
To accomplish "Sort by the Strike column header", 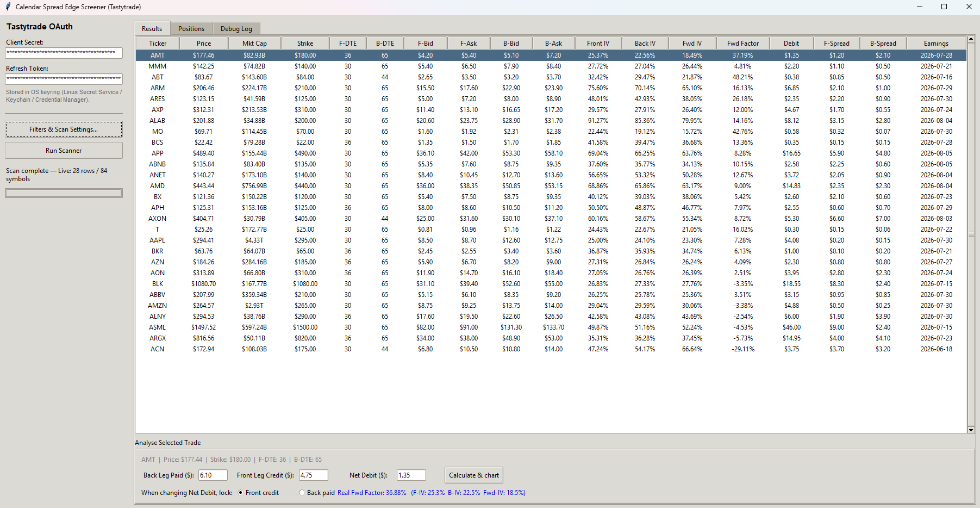I will pyautogui.click(x=305, y=44).
